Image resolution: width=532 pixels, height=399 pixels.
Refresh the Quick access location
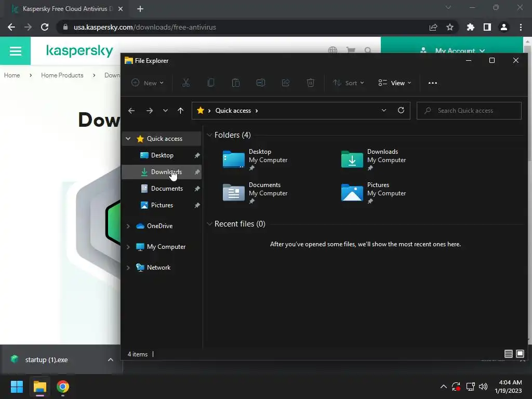click(x=401, y=110)
